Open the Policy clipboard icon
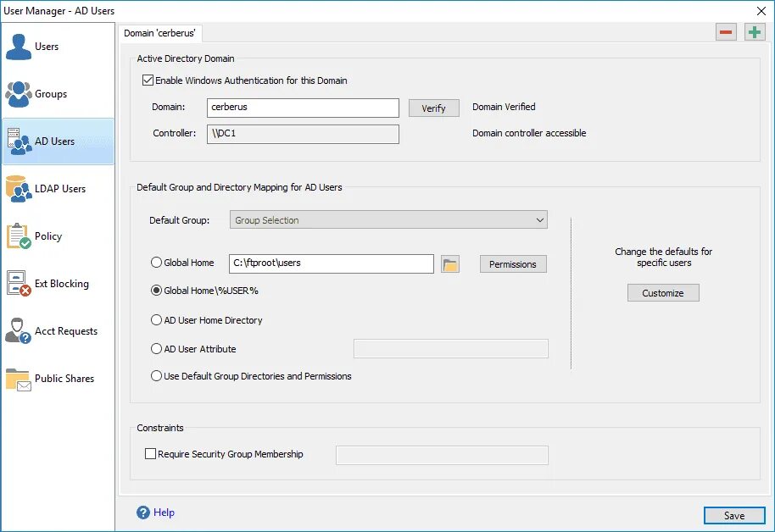Screen dimensions: 775x532 pos(19,236)
